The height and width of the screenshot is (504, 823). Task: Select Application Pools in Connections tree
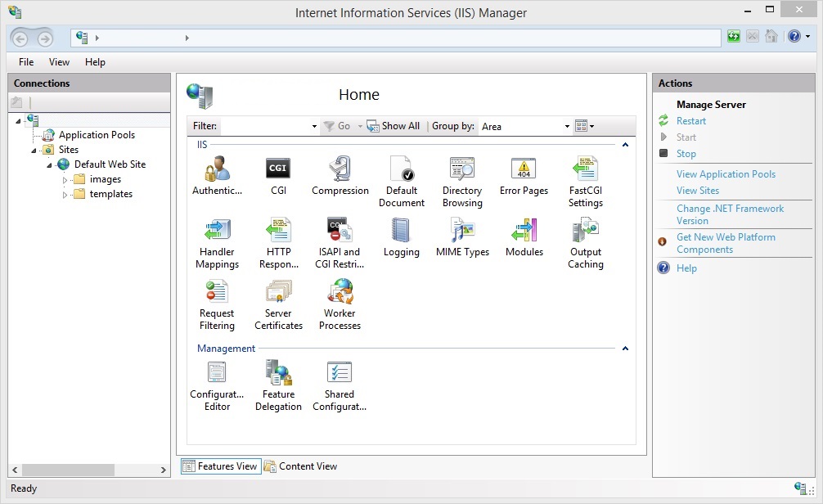(97, 135)
